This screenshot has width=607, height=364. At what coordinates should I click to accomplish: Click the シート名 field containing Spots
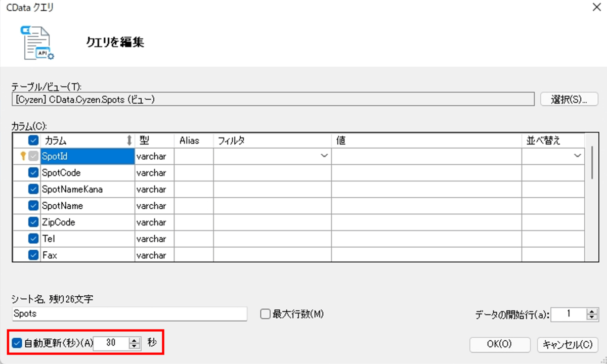(129, 314)
